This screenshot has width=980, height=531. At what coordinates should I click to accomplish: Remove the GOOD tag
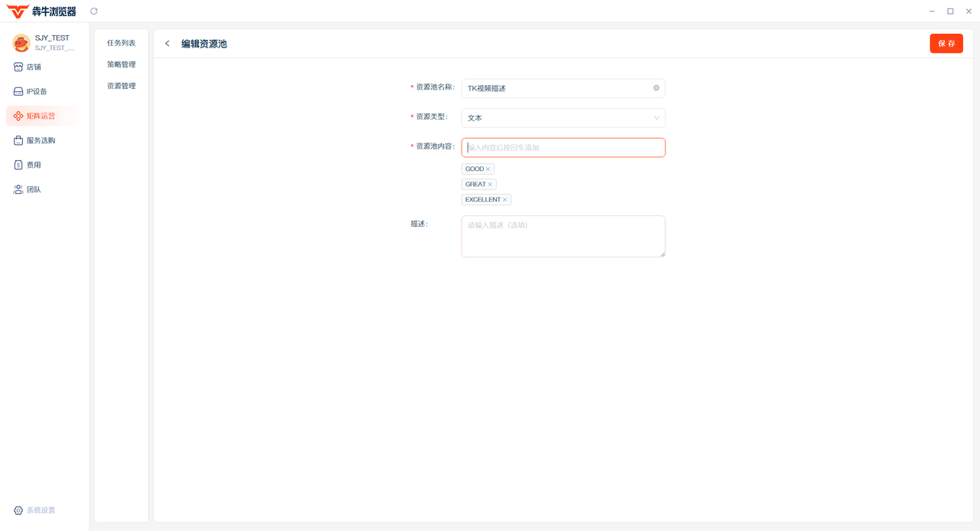click(x=488, y=169)
